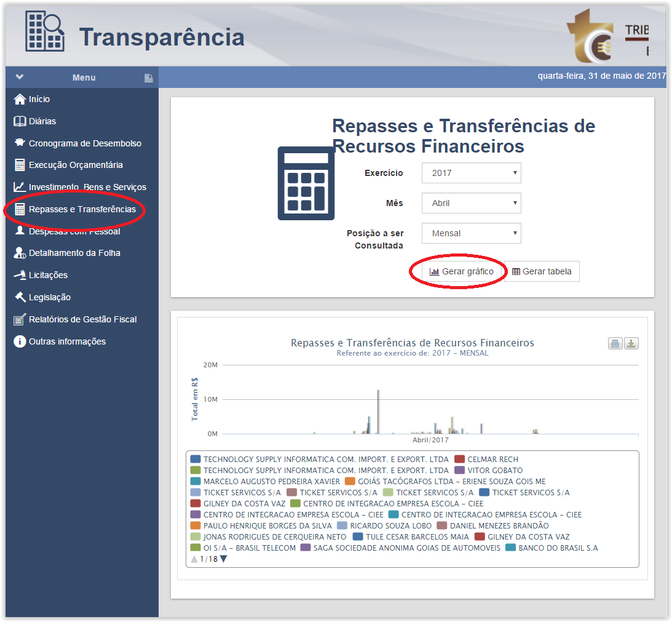The height and width of the screenshot is (622, 672).
Task: Open Cronograma de Desembolso menu item
Action: 85,143
